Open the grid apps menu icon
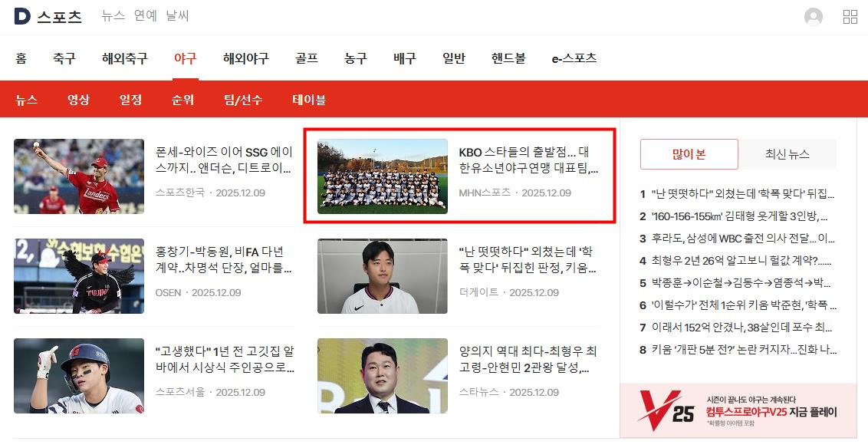Viewport: 868px width, 448px height. pos(850,17)
